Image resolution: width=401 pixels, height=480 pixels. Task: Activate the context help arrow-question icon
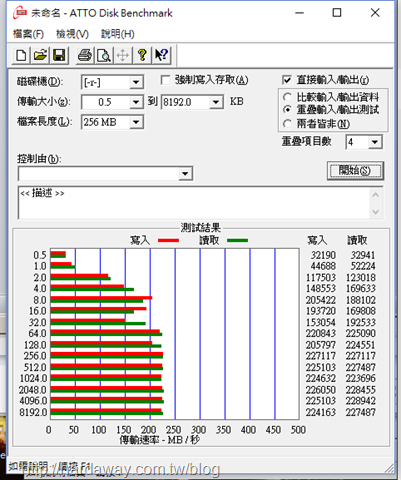[162, 55]
